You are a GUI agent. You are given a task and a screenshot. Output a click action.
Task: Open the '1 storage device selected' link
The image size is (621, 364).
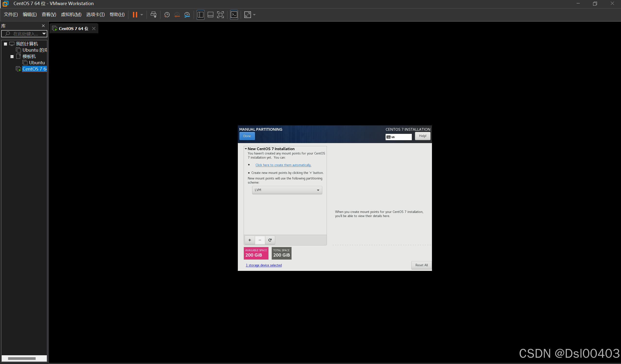click(x=264, y=265)
